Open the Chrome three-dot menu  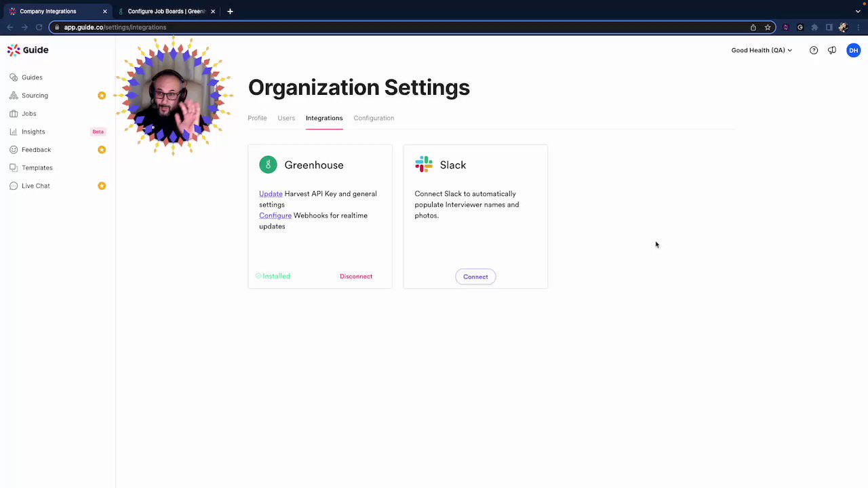858,27
